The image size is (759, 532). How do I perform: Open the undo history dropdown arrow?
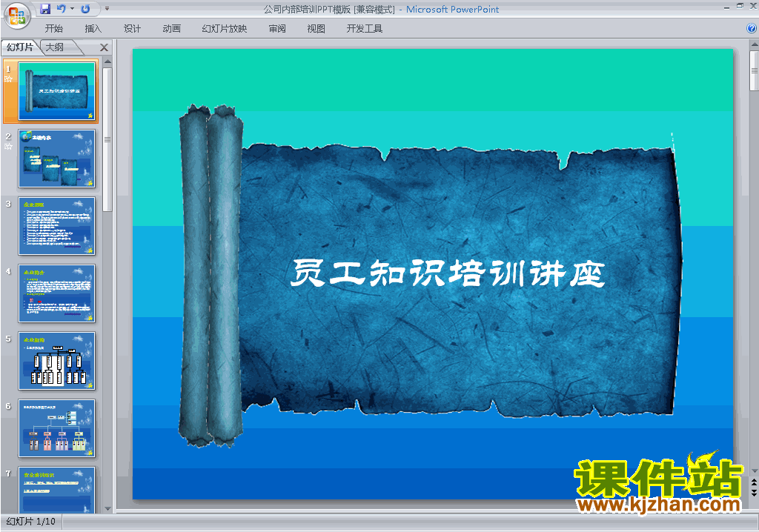tap(72, 9)
